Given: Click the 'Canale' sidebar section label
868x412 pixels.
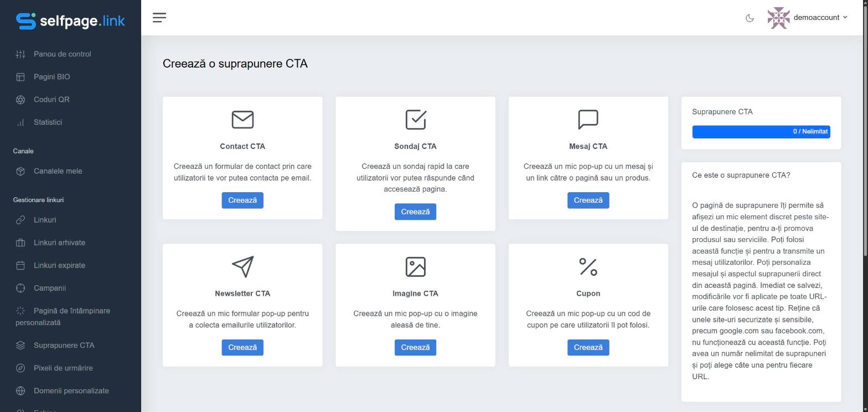Looking at the screenshot, I should [23, 151].
